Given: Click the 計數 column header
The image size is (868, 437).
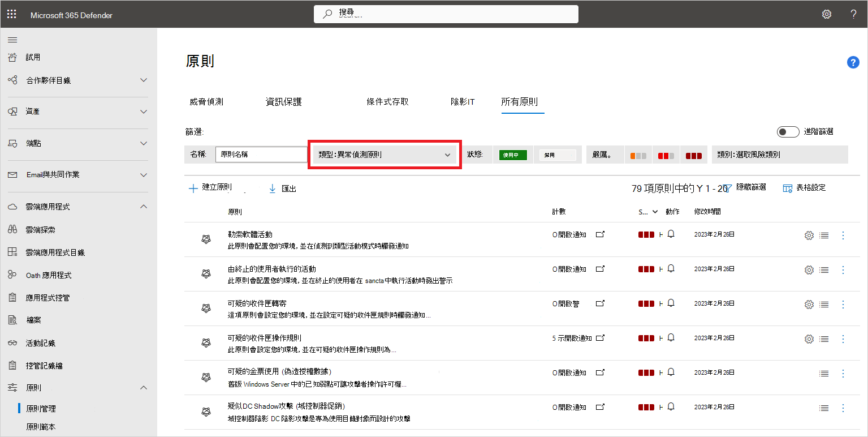Looking at the screenshot, I should click(x=559, y=212).
